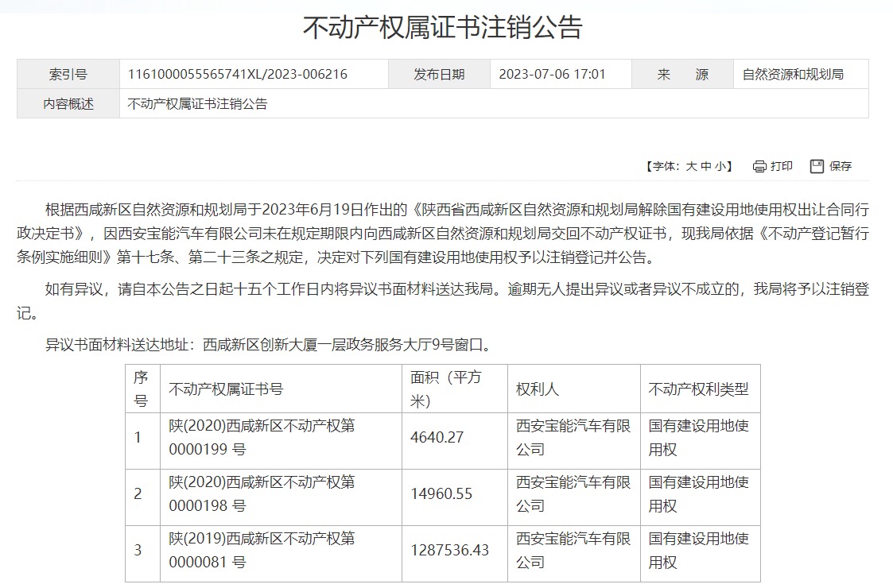The image size is (893, 588).
Task: Set font size to 大
Action: point(691,166)
